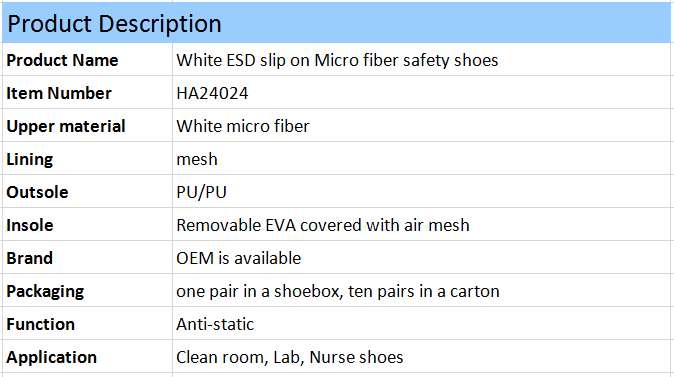Click the PU/PU outsole value cell
The width and height of the screenshot is (674, 377).
(422, 192)
